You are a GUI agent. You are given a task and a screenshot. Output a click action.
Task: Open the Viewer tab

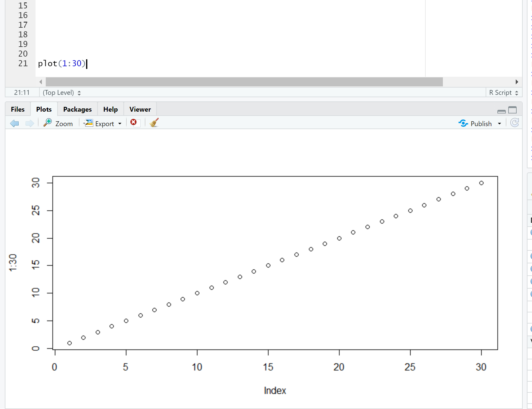140,109
